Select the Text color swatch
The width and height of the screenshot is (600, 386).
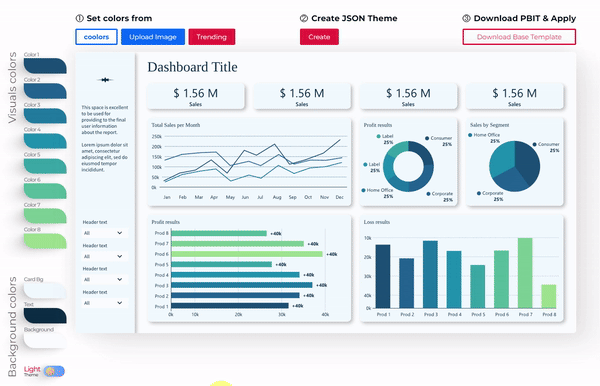click(x=45, y=316)
